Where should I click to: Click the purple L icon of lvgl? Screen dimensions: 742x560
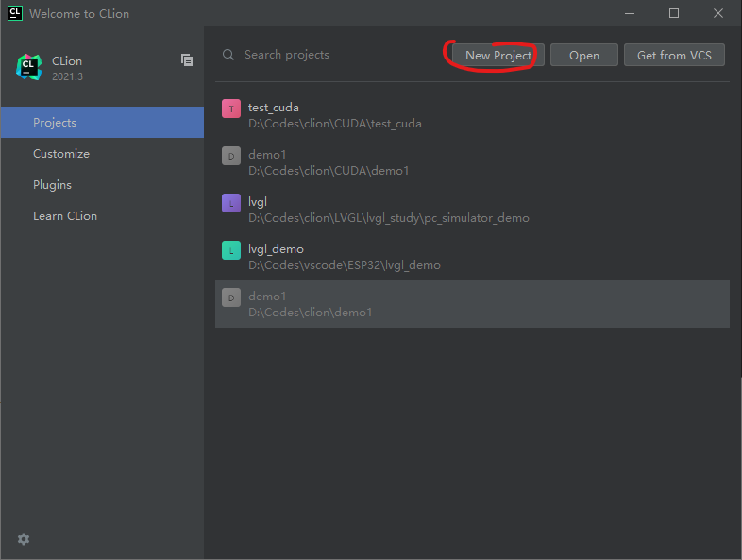(x=231, y=203)
